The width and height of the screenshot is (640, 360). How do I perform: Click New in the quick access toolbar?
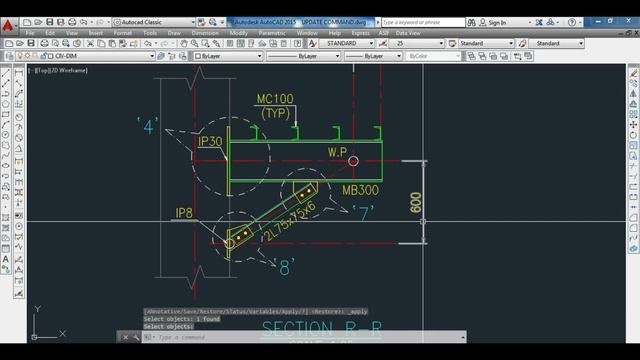27,22
